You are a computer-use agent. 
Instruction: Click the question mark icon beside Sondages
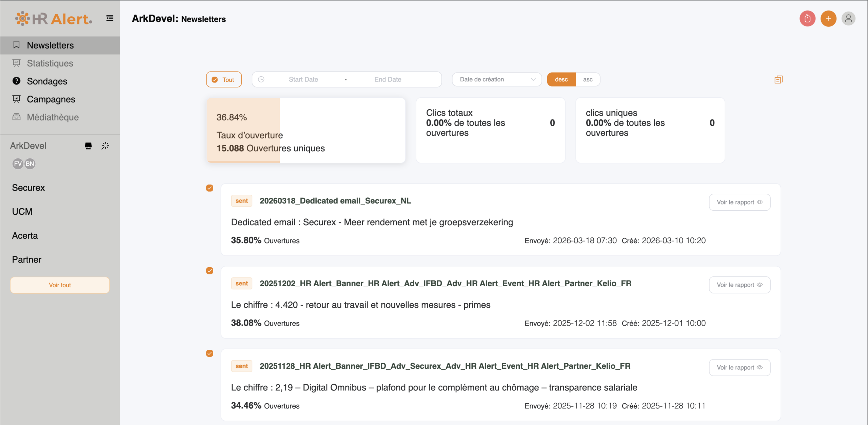point(16,81)
